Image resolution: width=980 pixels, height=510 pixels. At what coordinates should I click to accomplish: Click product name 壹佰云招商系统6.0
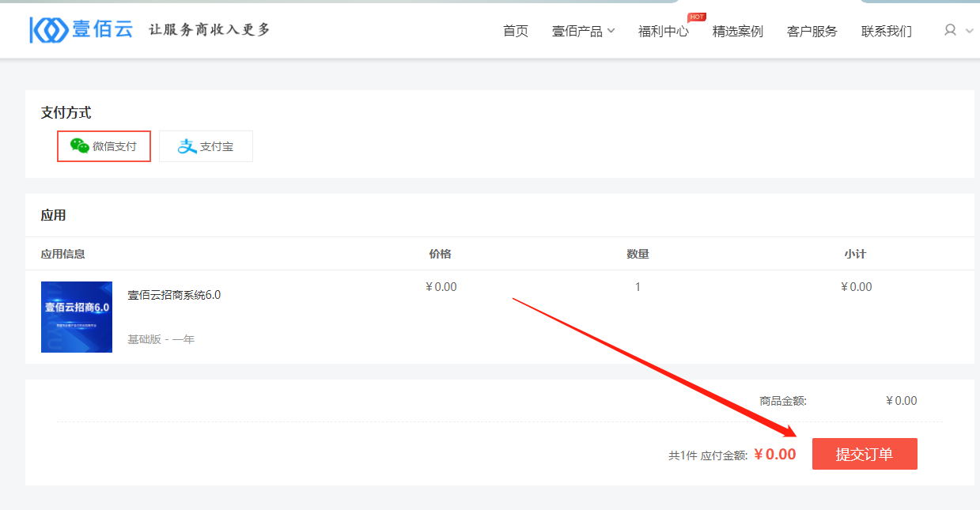[x=174, y=295]
